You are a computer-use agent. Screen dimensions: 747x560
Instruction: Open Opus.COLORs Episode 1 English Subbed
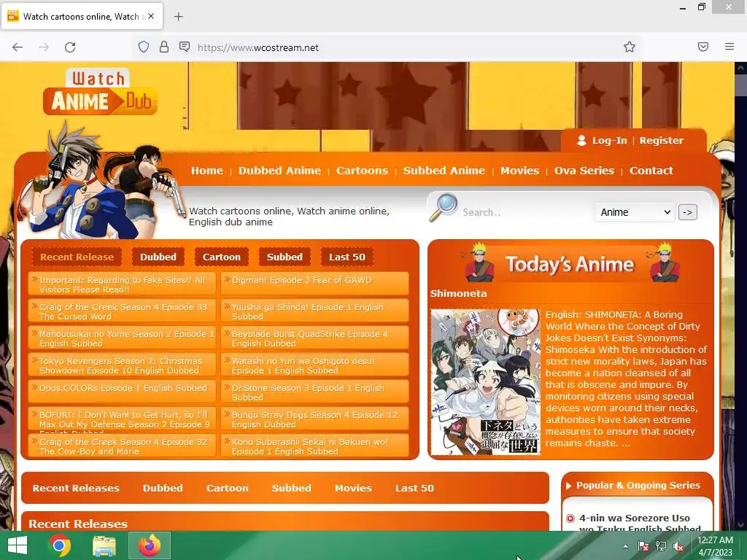pos(122,392)
